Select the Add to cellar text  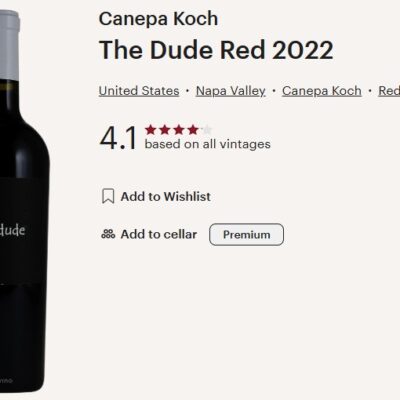[159, 234]
